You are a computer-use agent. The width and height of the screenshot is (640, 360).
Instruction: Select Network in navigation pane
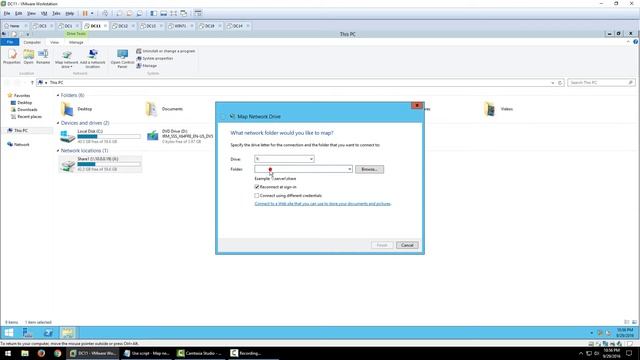18,144
